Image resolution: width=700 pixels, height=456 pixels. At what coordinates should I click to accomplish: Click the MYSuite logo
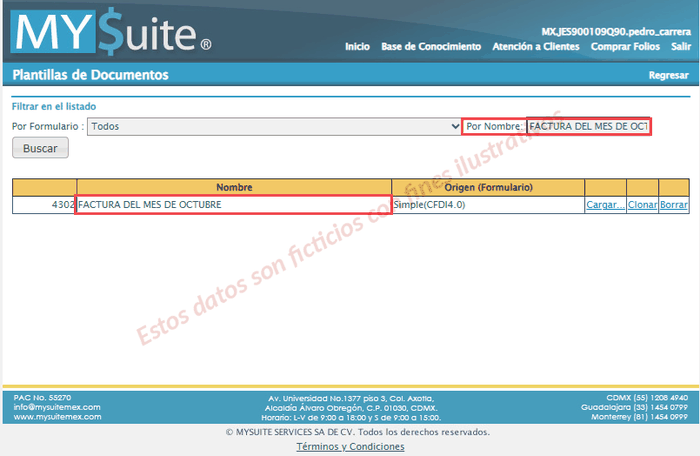click(x=111, y=31)
